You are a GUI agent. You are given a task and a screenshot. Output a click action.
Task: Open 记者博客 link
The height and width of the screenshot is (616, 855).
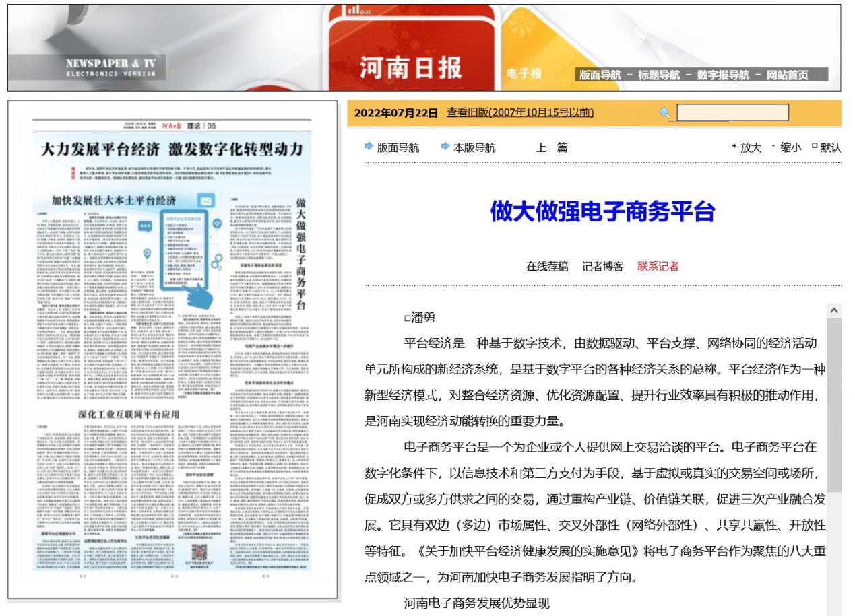pos(603,267)
